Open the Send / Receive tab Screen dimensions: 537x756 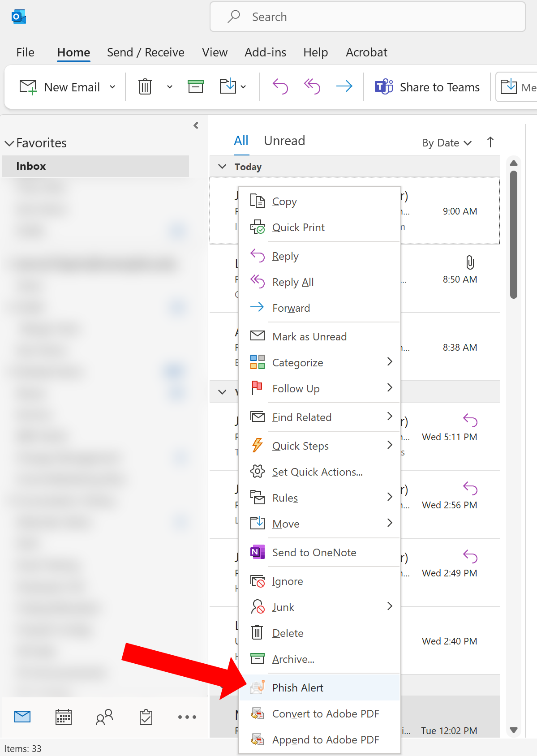[x=146, y=52]
